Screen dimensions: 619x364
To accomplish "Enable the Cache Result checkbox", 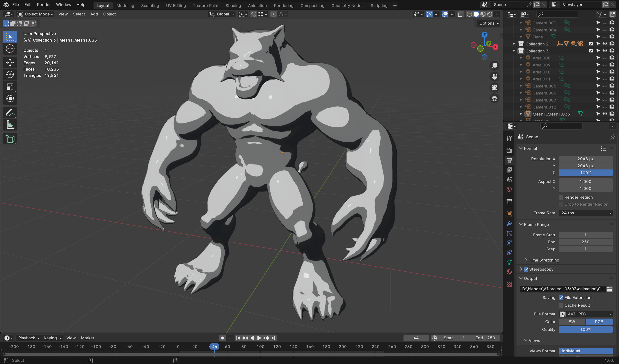I will 561,305.
